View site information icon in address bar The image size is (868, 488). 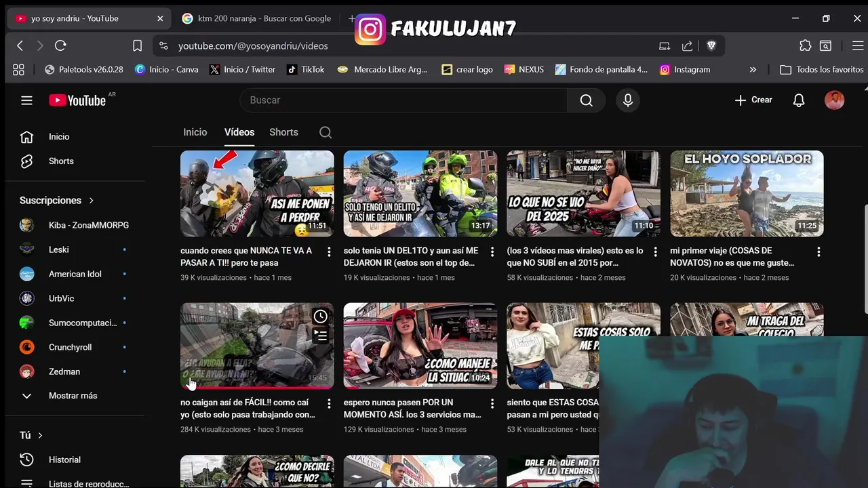coord(163,45)
